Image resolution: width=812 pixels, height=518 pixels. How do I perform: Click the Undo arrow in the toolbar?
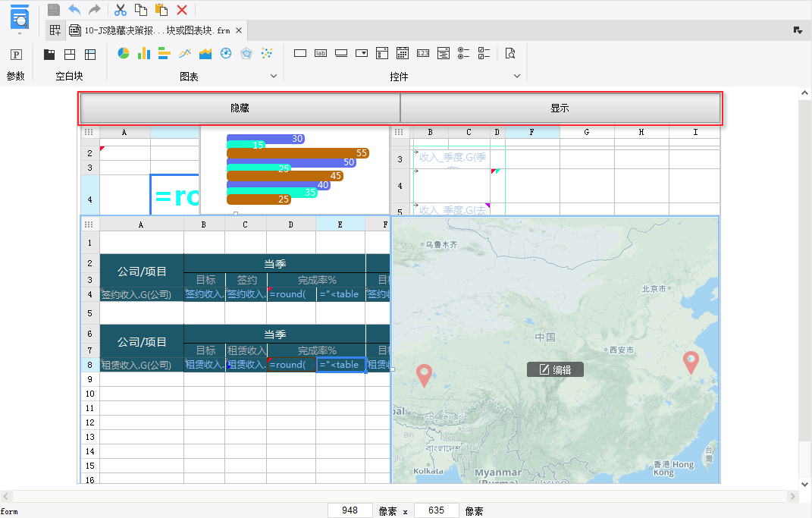(74, 10)
